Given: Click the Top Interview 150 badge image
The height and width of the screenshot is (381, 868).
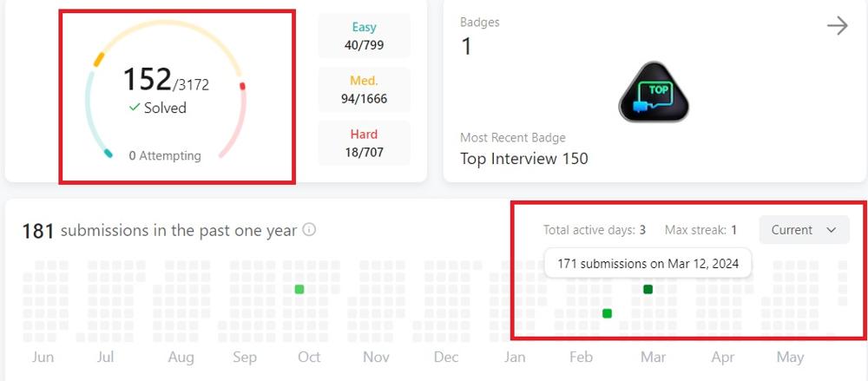Looking at the screenshot, I should [x=654, y=92].
